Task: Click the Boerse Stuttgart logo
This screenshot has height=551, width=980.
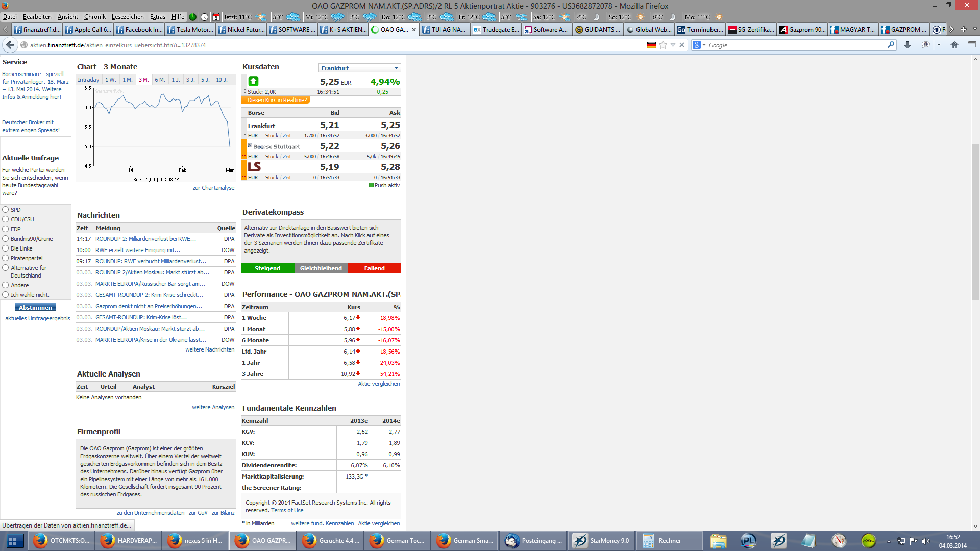Action: [274, 146]
